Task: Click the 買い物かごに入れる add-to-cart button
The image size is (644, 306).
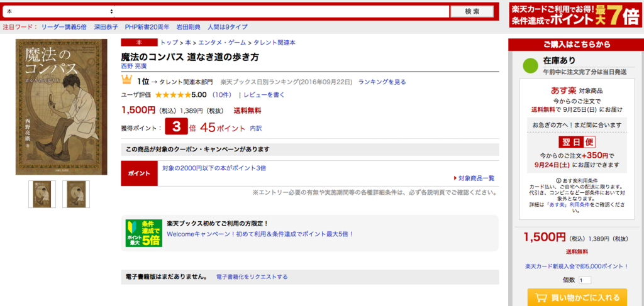Action: click(x=577, y=297)
